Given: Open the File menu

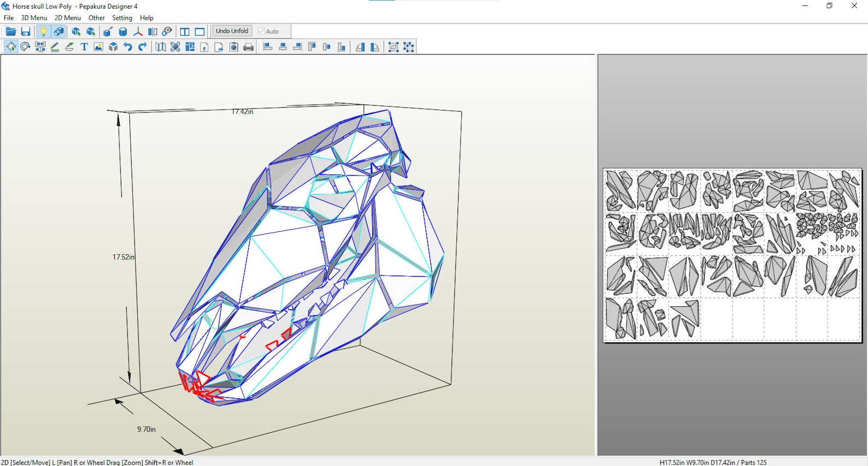Looking at the screenshot, I should (x=9, y=18).
